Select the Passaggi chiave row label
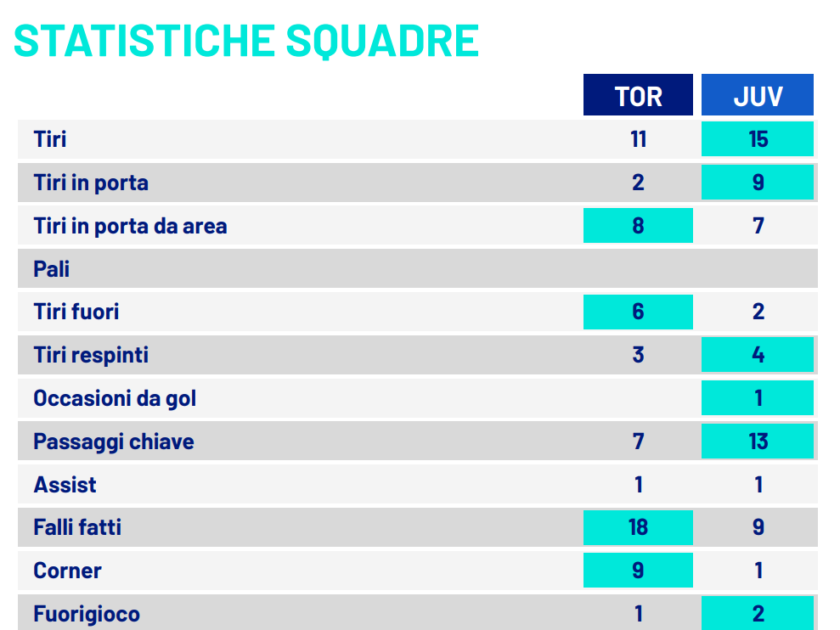The image size is (840, 630). 114,442
